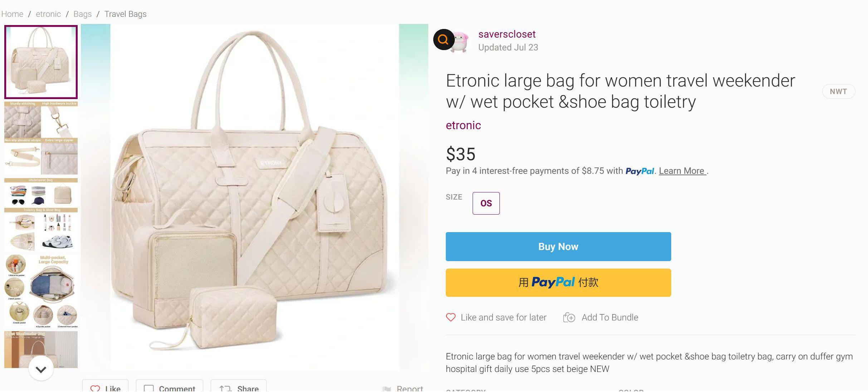Go to Home breadcrumb

12,14
